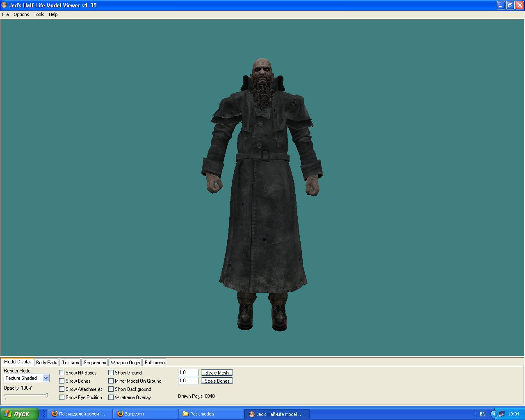
Task: Enable Mirror Model On Ground
Action: click(111, 381)
